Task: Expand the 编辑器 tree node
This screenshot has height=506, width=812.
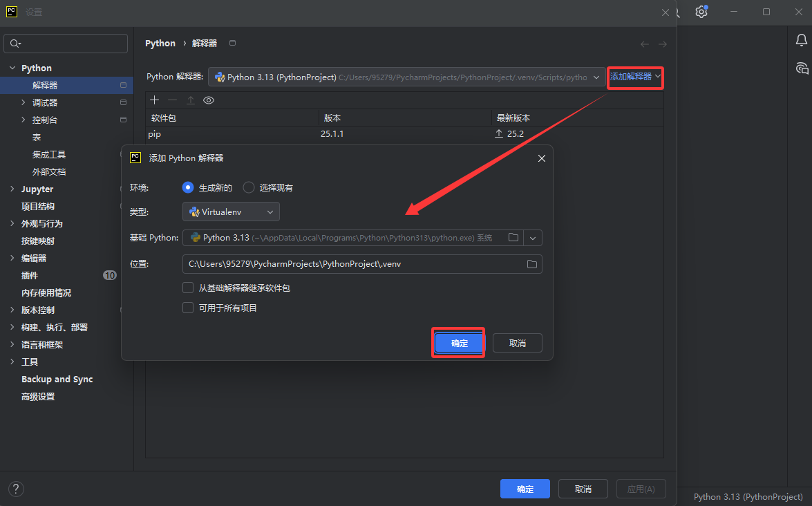Action: (x=12, y=258)
